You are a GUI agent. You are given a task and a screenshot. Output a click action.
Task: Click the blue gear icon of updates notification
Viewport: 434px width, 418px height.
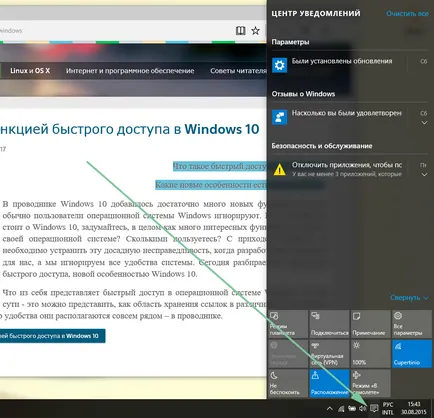coord(279,65)
